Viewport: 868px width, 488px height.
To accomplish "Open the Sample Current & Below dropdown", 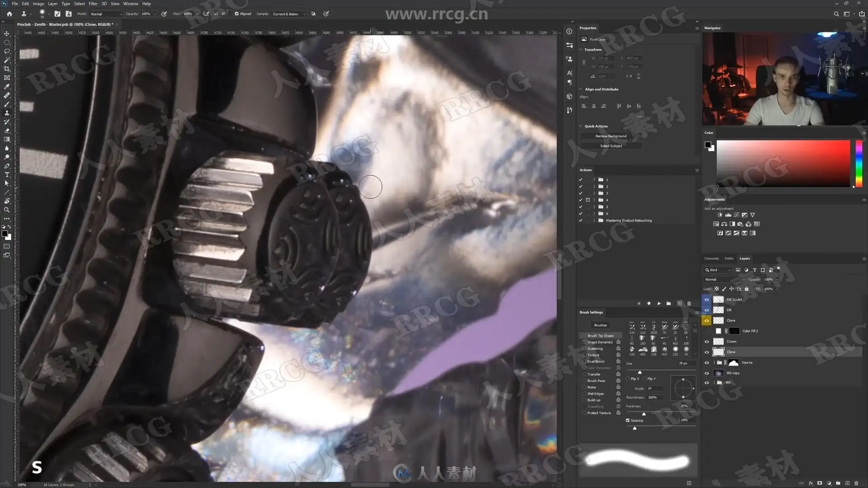I will coord(289,14).
